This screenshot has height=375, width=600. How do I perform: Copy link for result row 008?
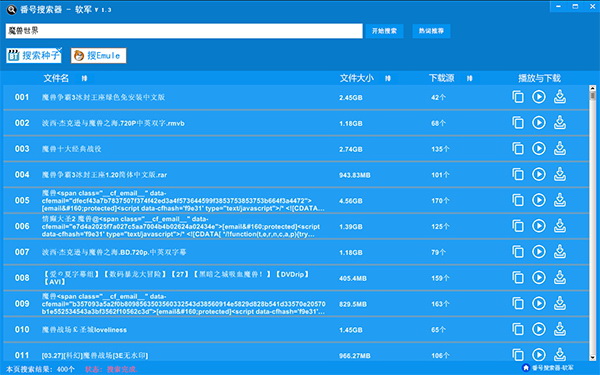point(518,277)
